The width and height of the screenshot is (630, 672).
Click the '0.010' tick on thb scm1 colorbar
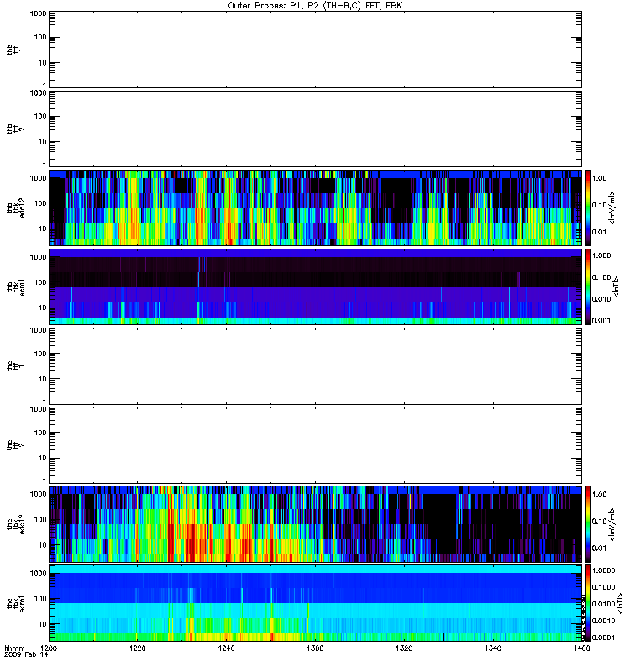click(601, 299)
